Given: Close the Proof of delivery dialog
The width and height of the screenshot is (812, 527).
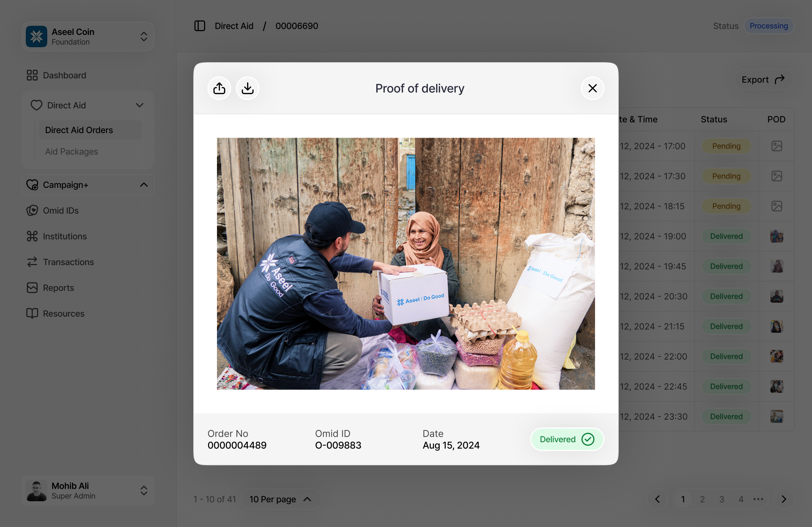Looking at the screenshot, I should pos(593,88).
